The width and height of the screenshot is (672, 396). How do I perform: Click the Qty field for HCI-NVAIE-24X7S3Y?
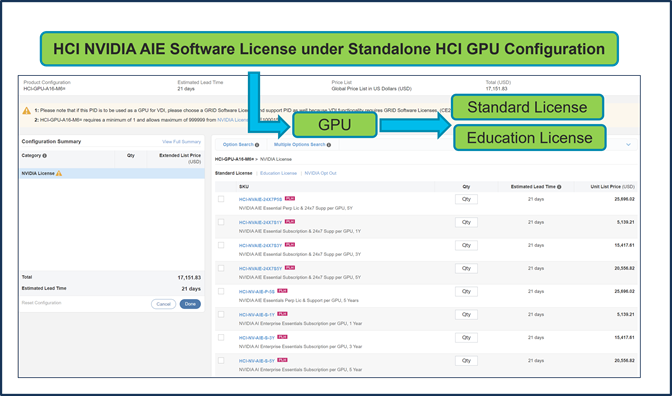pos(466,246)
